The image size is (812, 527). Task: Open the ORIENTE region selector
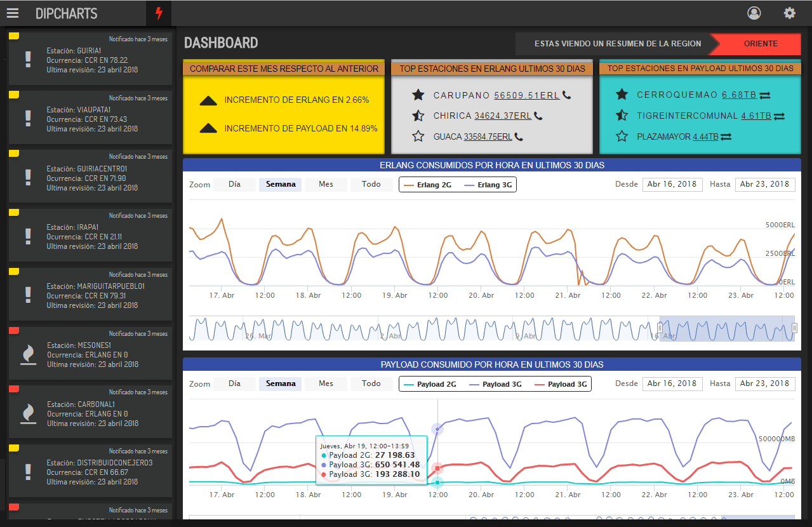(759, 44)
